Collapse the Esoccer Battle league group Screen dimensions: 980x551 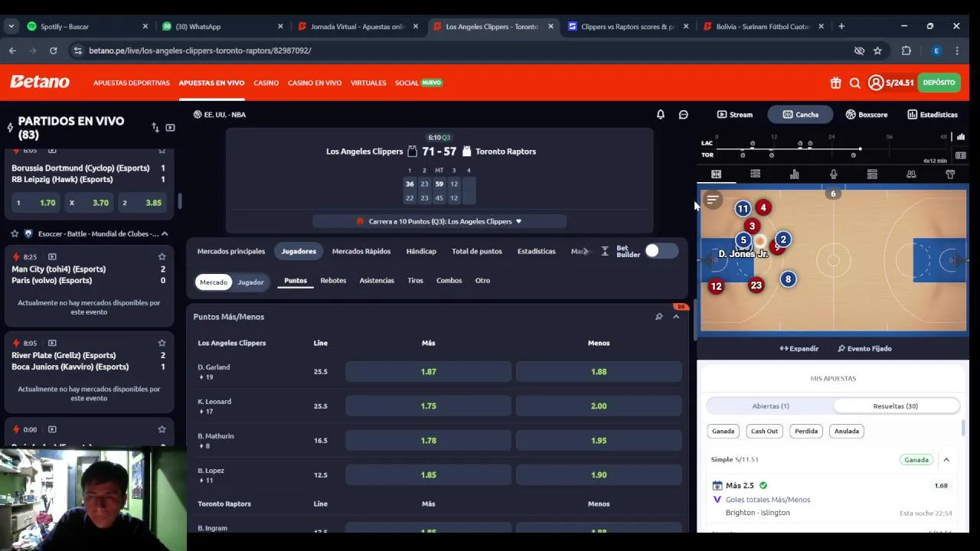click(164, 233)
